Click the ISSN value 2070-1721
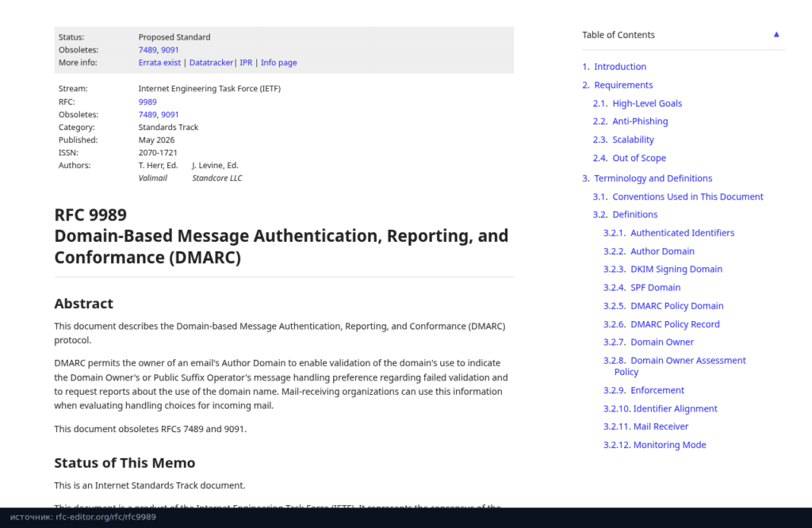Screen dimensions: 812x528 [158, 153]
